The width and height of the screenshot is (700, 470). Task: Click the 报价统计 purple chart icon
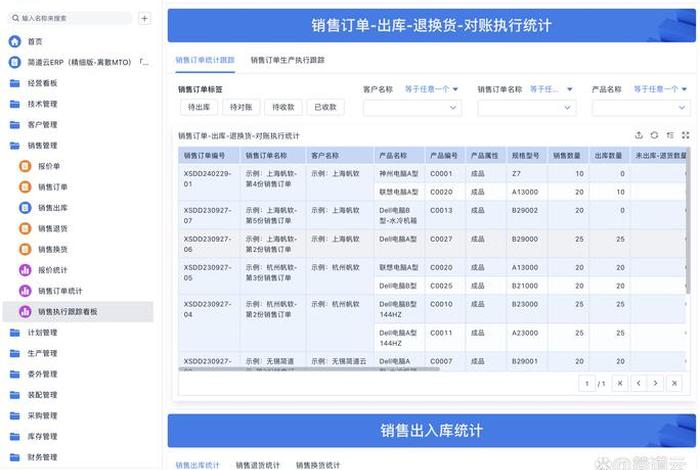click(25, 270)
